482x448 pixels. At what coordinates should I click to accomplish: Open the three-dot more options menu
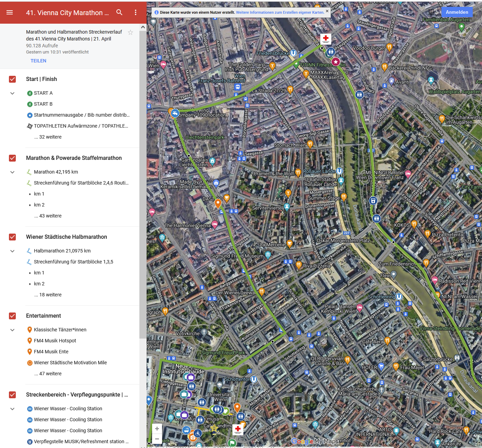[x=136, y=12]
